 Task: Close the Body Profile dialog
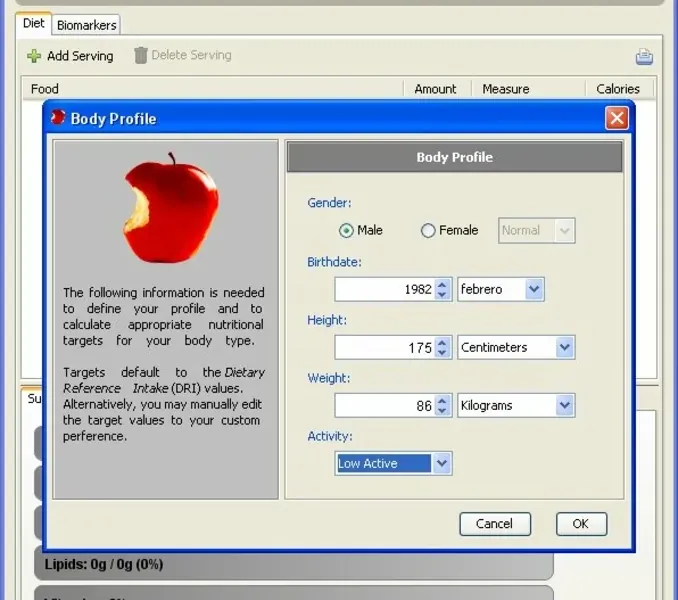tap(617, 118)
